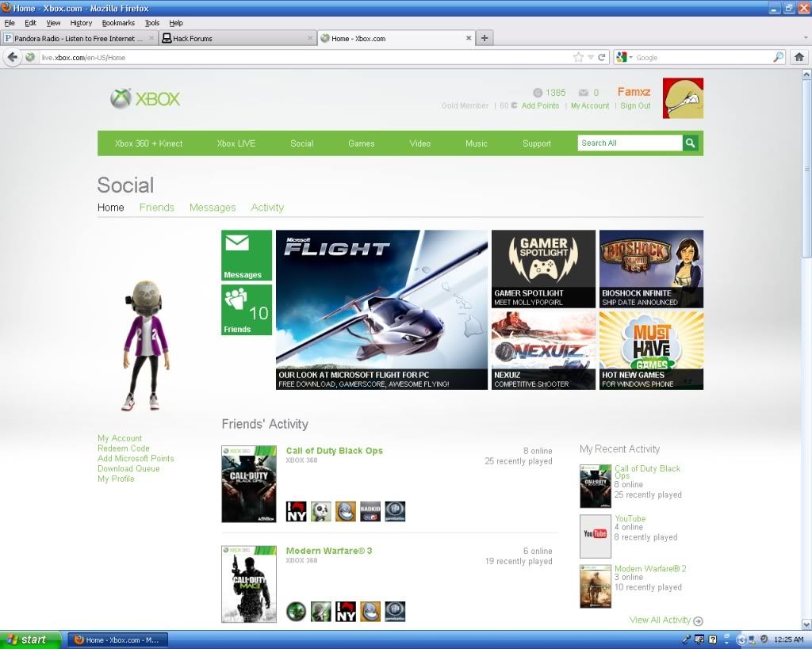Click the Firefox back arrow button
Viewport: 812px width, 649px height.
click(x=13, y=57)
